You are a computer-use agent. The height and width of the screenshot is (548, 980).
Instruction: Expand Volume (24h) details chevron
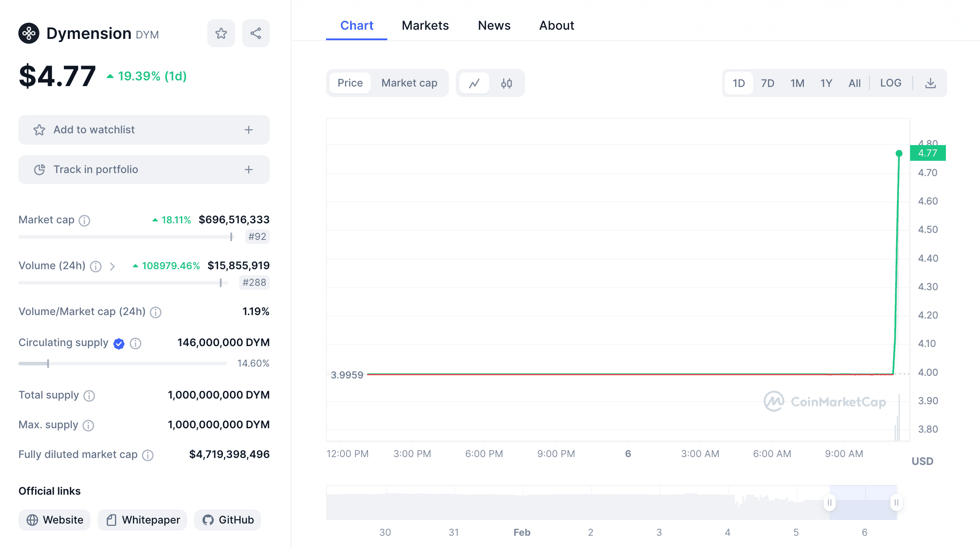tap(112, 266)
